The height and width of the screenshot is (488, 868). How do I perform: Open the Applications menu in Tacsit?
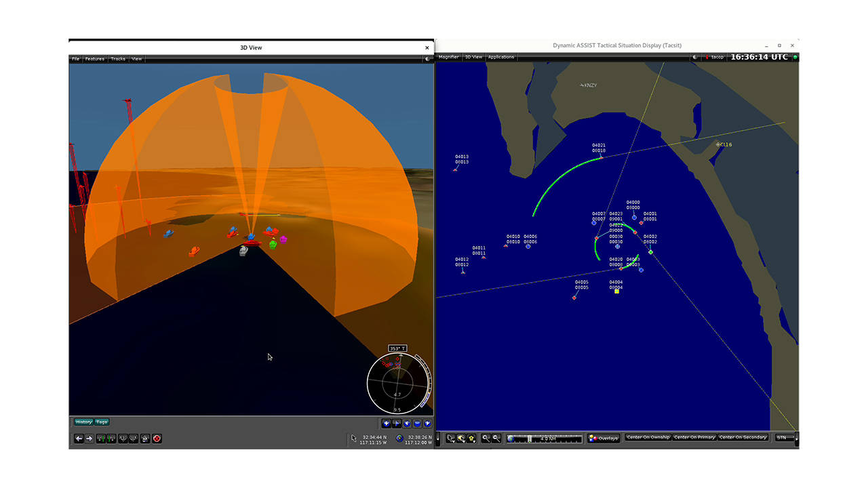[x=501, y=57]
